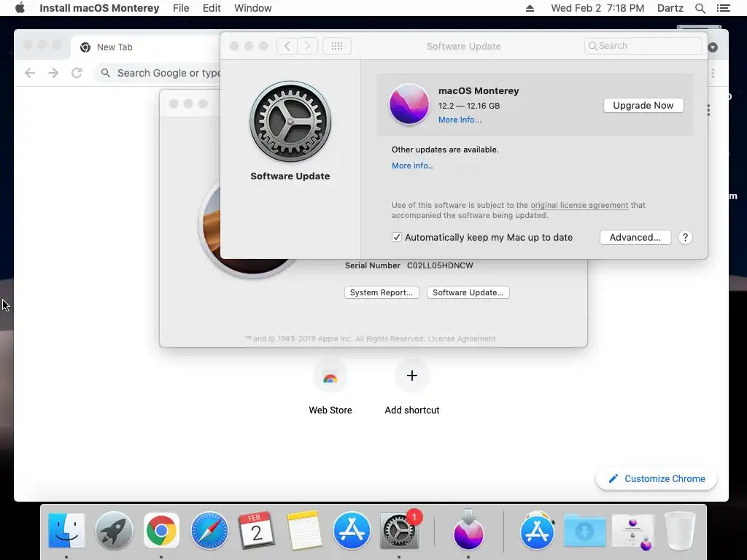The image size is (747, 560).
Task: Click the Apple menu logo
Action: [x=20, y=8]
